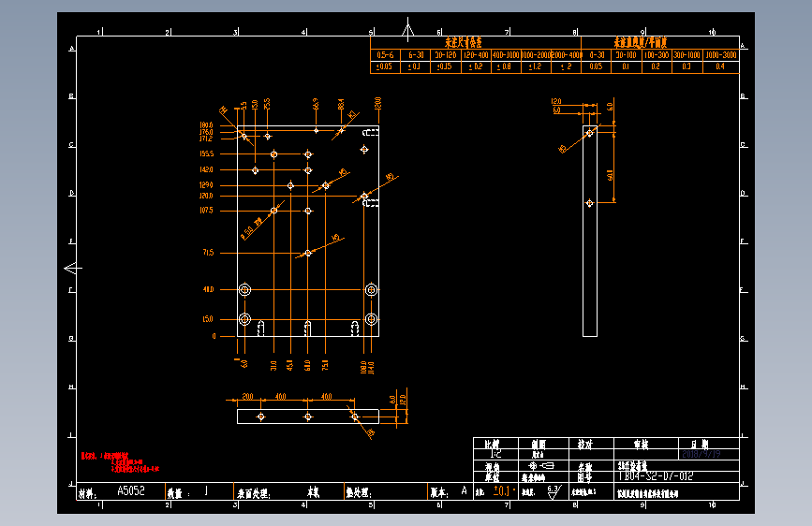Click the projection view symbol in title block

click(541, 466)
